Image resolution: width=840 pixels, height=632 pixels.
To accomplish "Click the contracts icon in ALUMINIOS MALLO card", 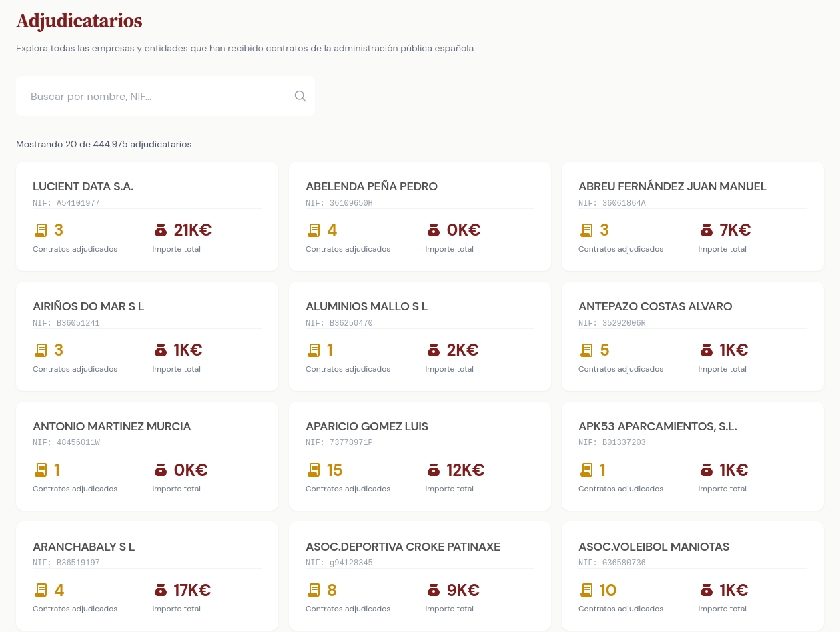I will coord(314,350).
